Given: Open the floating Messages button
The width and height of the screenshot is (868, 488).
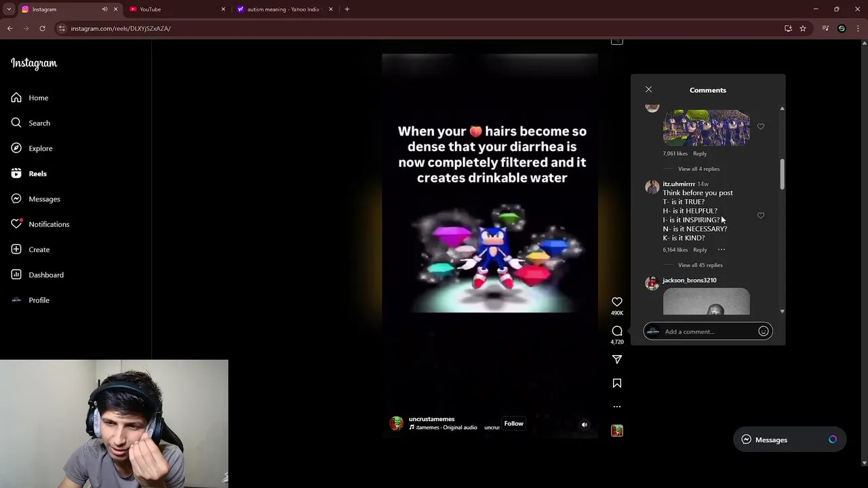Looking at the screenshot, I should (x=790, y=440).
